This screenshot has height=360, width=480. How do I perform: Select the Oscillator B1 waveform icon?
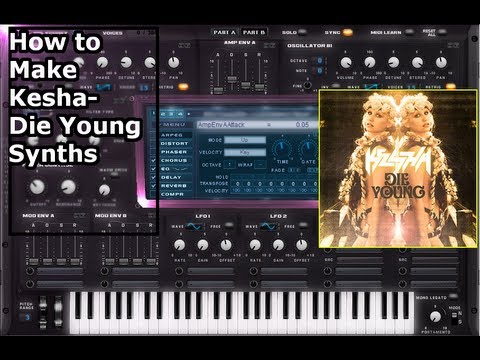(371, 88)
